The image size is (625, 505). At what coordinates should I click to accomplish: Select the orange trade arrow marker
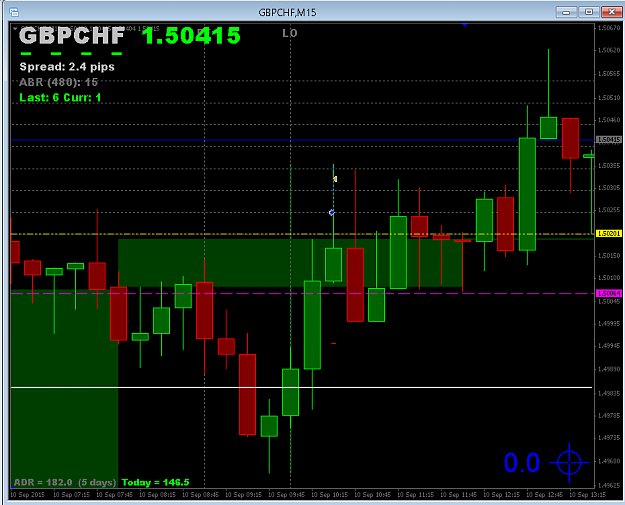(335, 179)
